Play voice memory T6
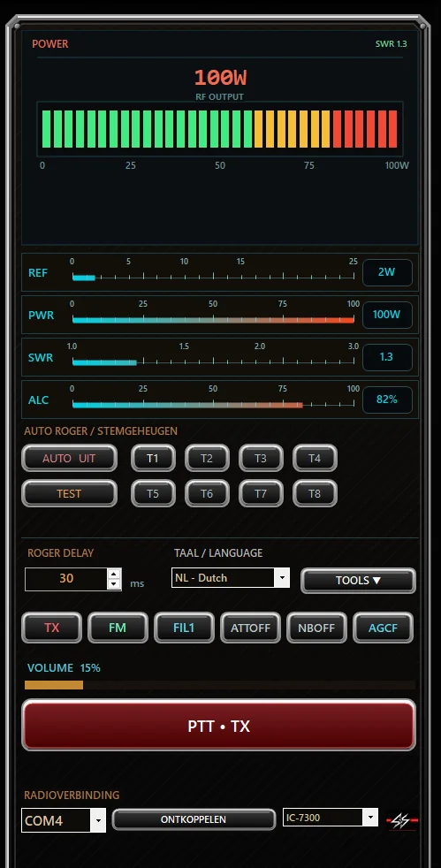 point(207,493)
